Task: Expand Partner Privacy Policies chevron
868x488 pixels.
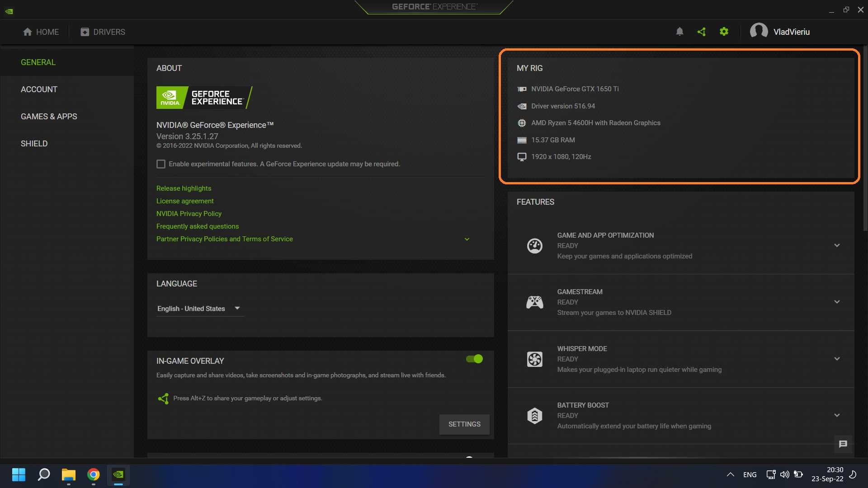Action: tap(467, 239)
